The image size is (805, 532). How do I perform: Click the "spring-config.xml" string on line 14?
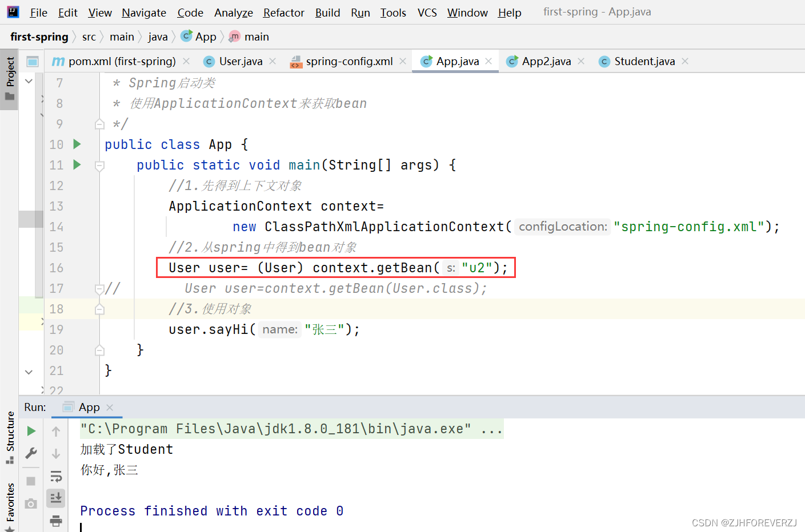pos(689,227)
